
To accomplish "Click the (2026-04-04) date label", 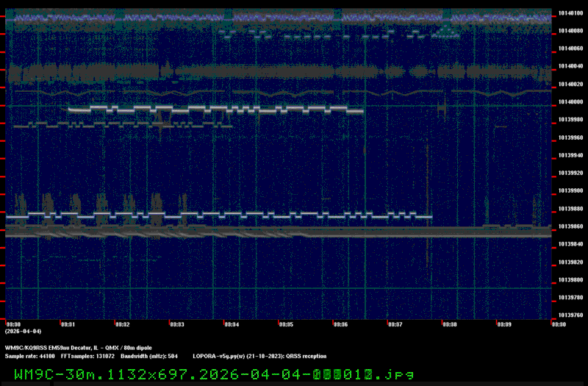I will coord(21,332).
